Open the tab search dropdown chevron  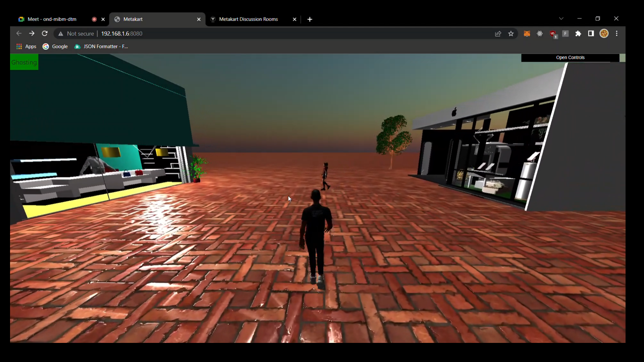point(561,19)
